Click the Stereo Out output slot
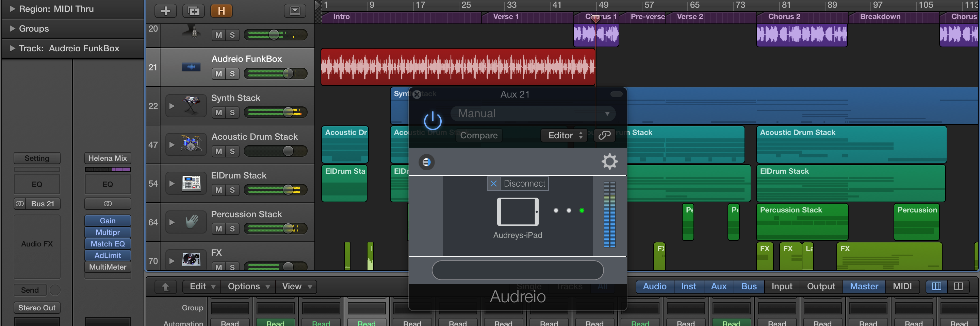This screenshot has width=980, height=326. 37,308
